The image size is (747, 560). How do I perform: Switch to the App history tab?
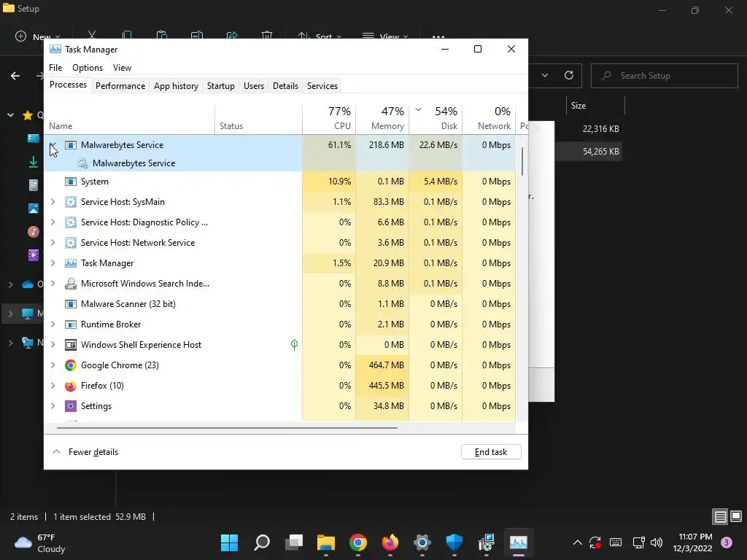(x=176, y=86)
